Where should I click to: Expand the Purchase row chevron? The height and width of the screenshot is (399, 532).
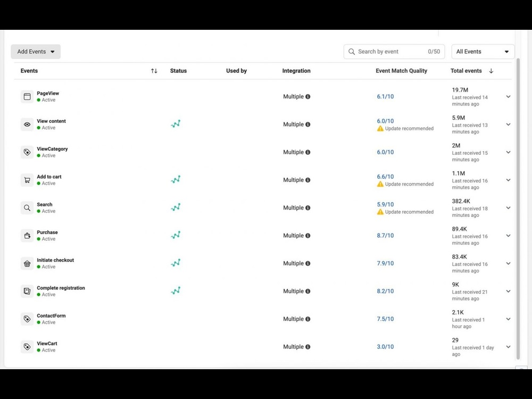[508, 236]
